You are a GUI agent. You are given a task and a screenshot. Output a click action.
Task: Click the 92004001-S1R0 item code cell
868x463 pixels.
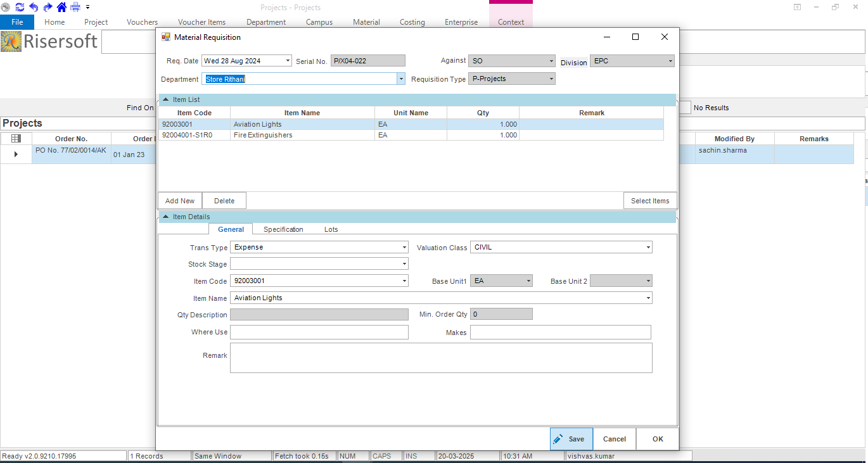click(x=194, y=135)
